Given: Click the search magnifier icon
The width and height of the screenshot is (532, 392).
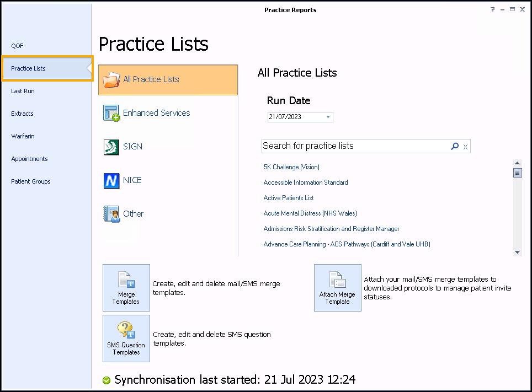Looking at the screenshot, I should click(x=455, y=146).
